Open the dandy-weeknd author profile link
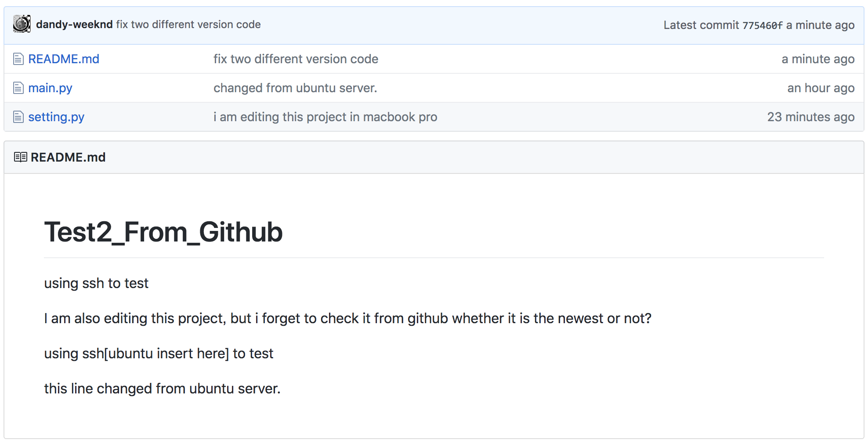 click(74, 25)
